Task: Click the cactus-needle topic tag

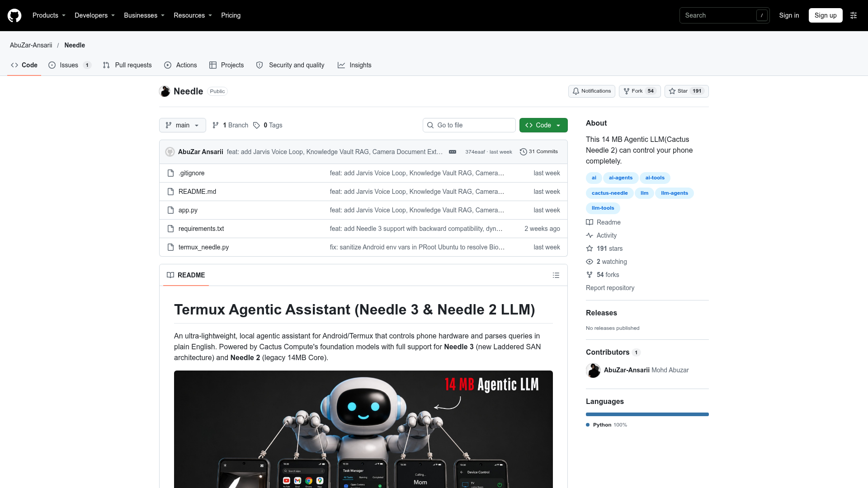Action: (609, 193)
